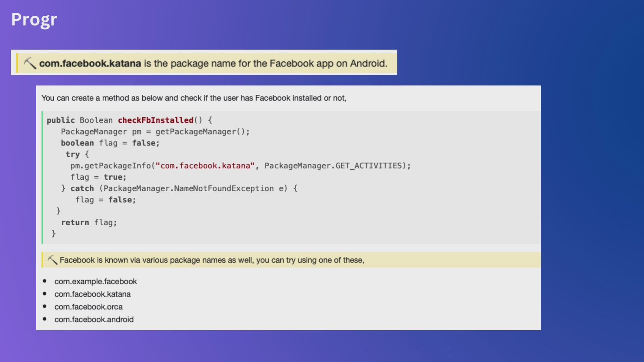Click the 'com.facebook.katana' bullet list item
The width and height of the screenshot is (644, 362).
93,294
